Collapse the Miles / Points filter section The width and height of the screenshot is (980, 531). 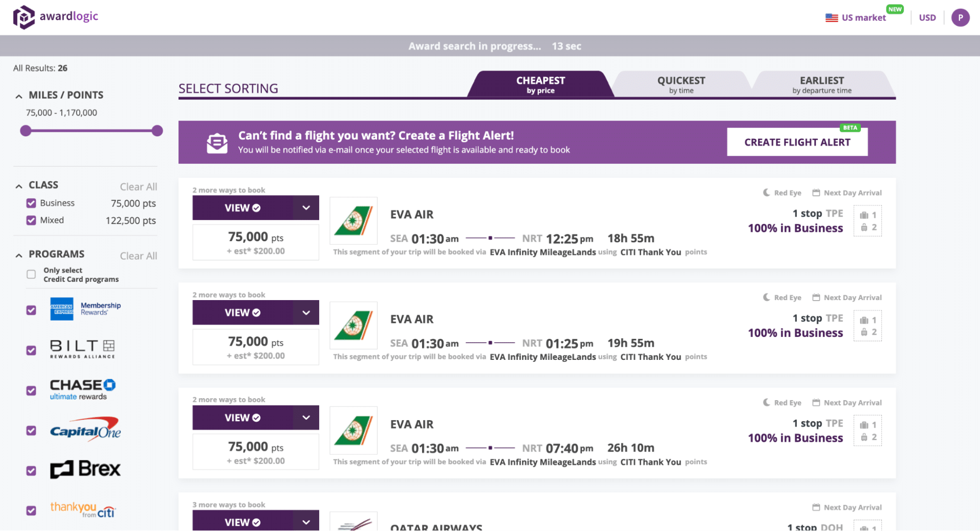(19, 96)
